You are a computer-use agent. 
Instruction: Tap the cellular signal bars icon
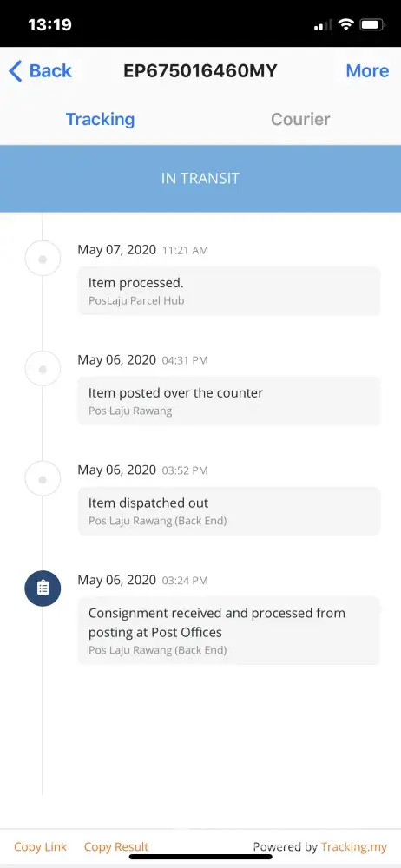pyautogui.click(x=323, y=25)
